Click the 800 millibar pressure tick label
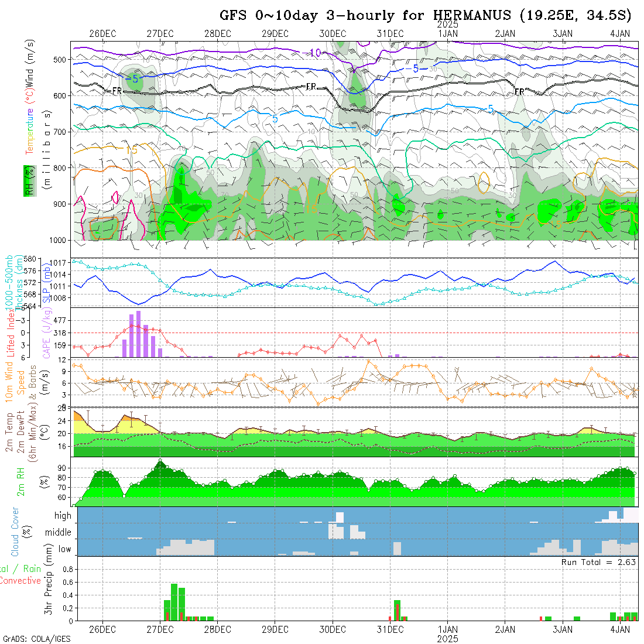Screen dimensions: 644x644 click(x=60, y=168)
